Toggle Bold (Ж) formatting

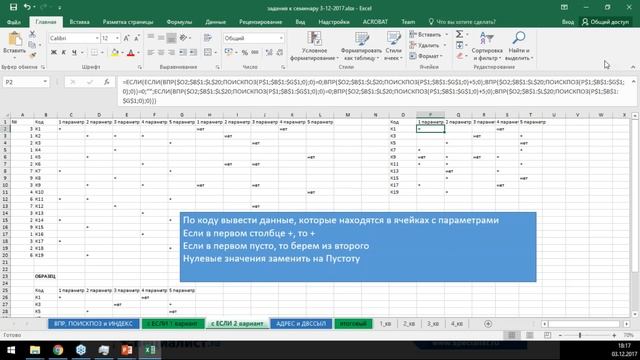(x=53, y=53)
